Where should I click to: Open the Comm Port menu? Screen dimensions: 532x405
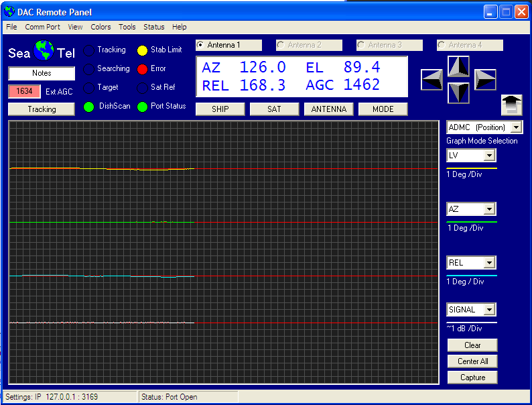(42, 27)
